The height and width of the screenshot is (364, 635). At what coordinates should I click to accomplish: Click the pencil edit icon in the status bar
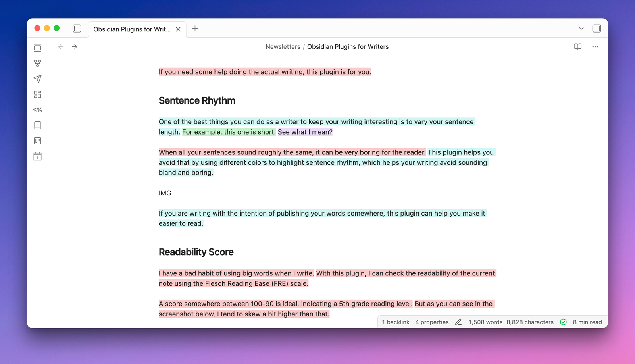coord(458,322)
